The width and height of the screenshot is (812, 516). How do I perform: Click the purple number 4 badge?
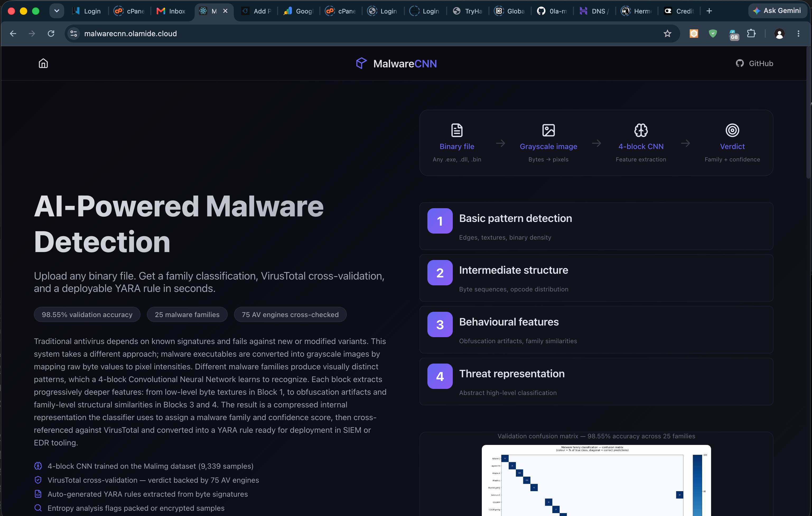[440, 376]
